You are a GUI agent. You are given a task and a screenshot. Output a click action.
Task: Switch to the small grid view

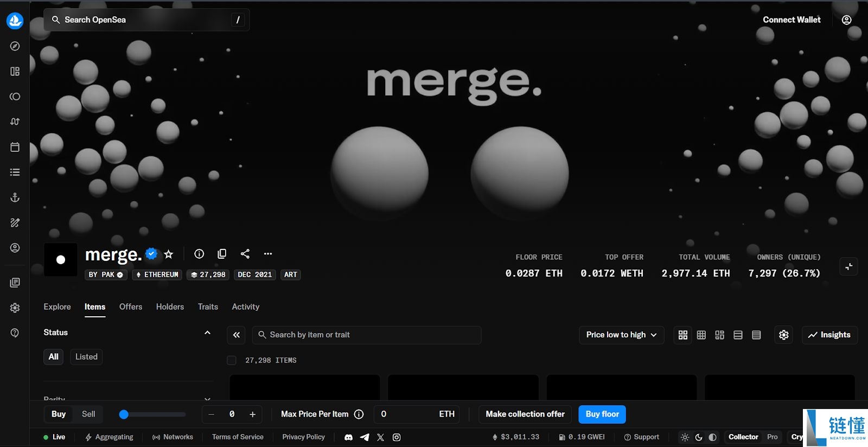pos(701,335)
